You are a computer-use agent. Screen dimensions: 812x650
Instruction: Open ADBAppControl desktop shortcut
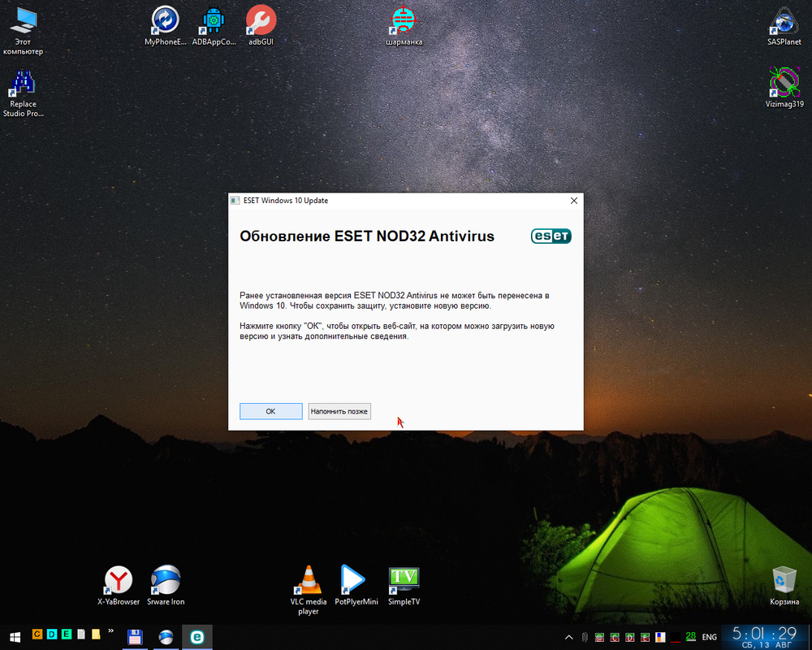214,26
